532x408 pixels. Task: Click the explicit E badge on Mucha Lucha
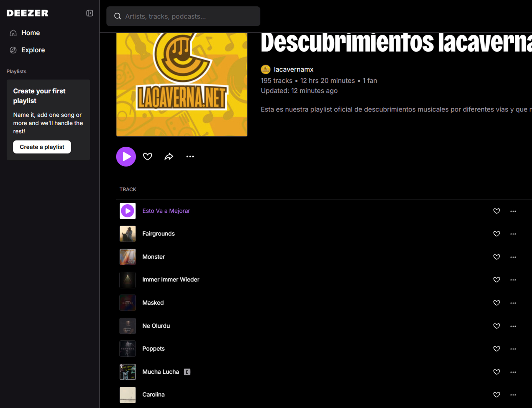tap(187, 372)
